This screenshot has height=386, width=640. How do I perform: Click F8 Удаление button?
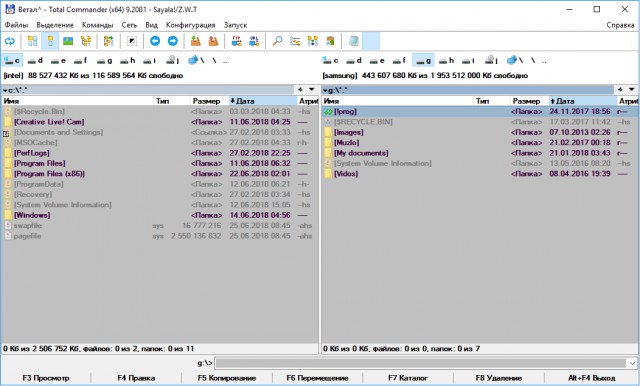[499, 378]
